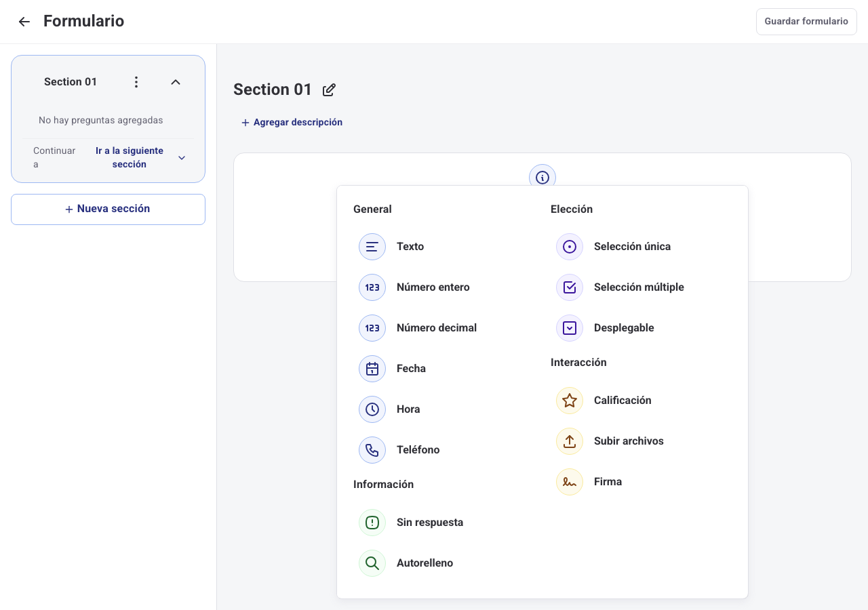Click the Sin respuesta exclamation icon
Screen dimensions: 868x610
coord(372,523)
